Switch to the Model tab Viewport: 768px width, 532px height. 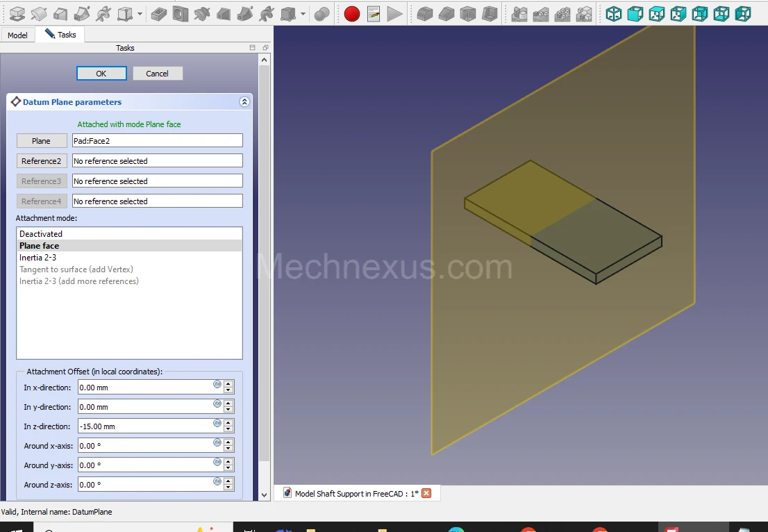(x=18, y=35)
